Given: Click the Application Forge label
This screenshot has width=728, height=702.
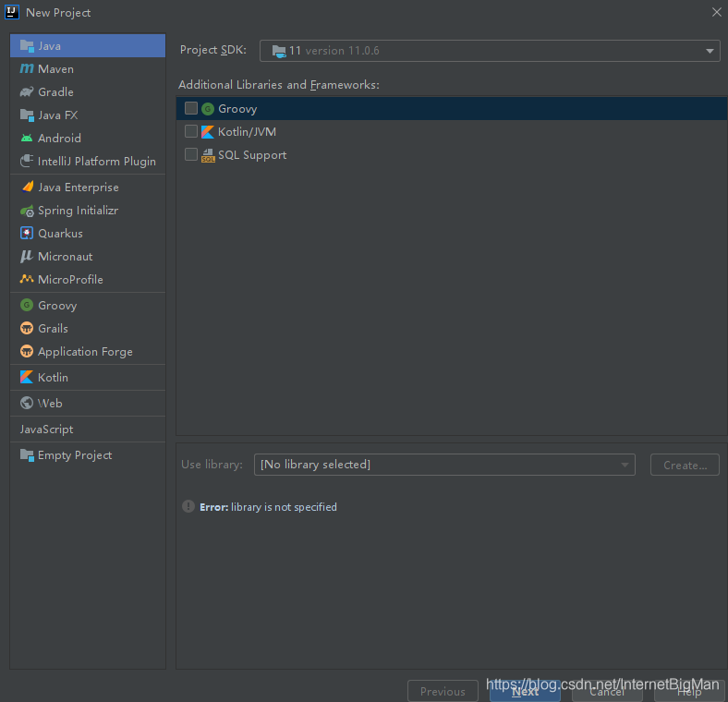Looking at the screenshot, I should (85, 352).
